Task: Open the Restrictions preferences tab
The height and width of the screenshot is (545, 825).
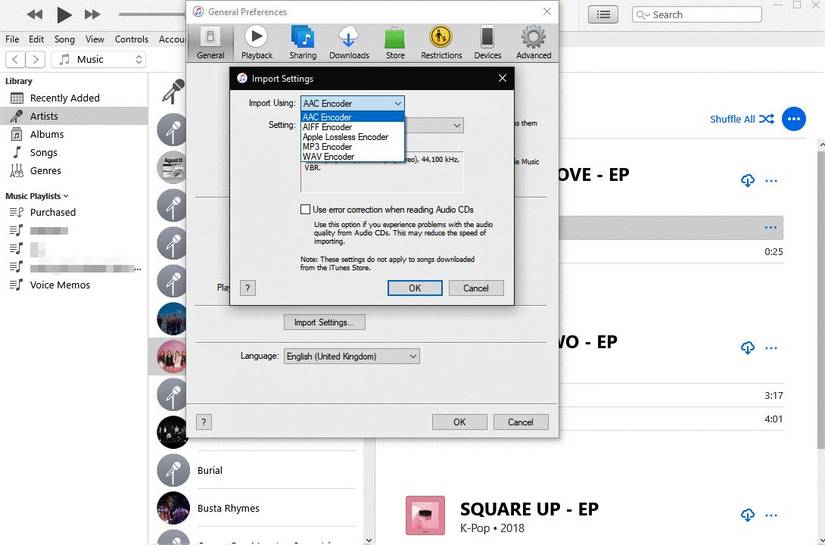Action: (441, 43)
